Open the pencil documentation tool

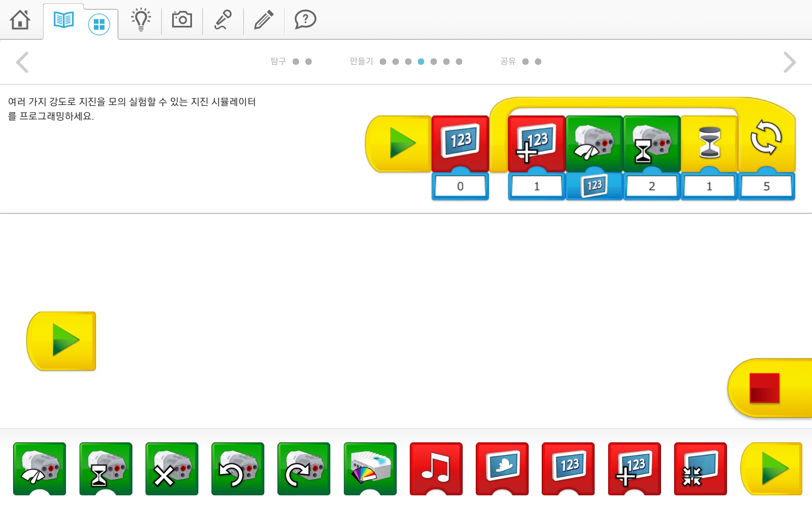(x=263, y=19)
